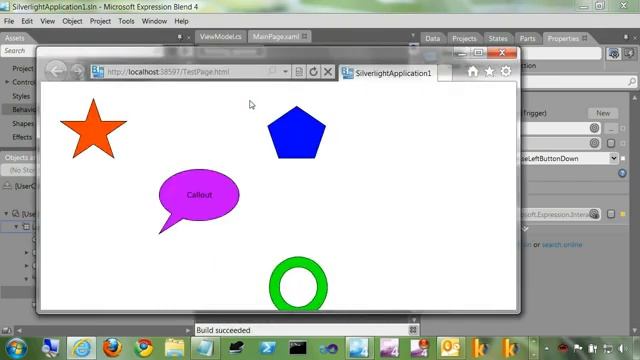
Task: Click the blue help icon in Properties
Action: point(622,173)
